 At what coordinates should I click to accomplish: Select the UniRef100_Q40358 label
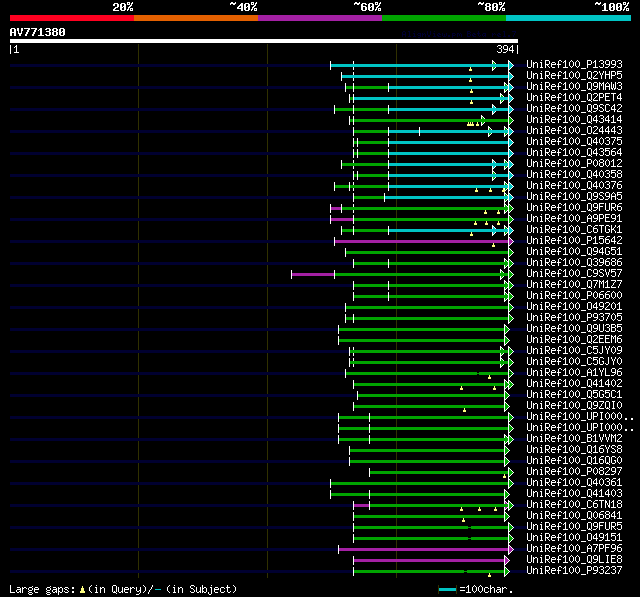(574, 175)
